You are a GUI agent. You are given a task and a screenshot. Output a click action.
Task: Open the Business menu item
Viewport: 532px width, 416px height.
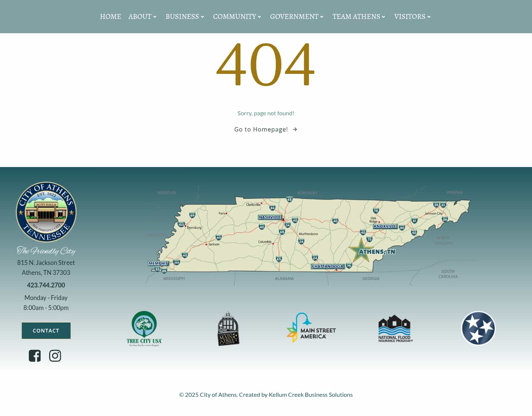click(x=182, y=17)
